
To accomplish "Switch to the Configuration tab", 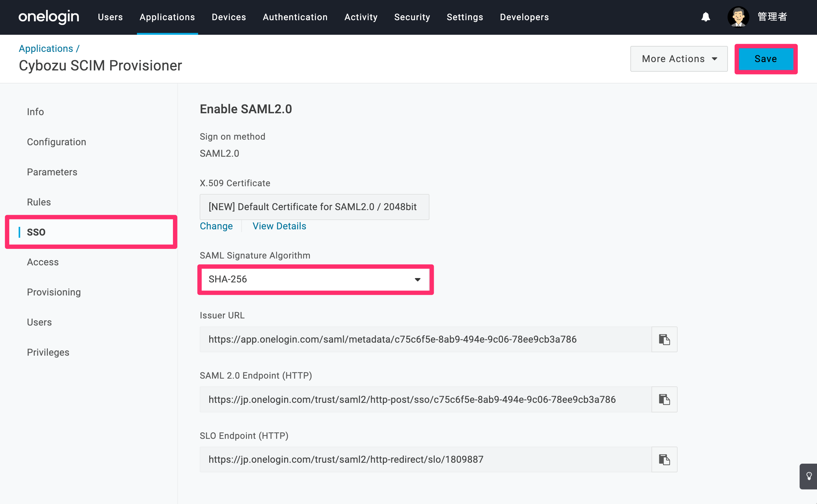I will [x=56, y=142].
